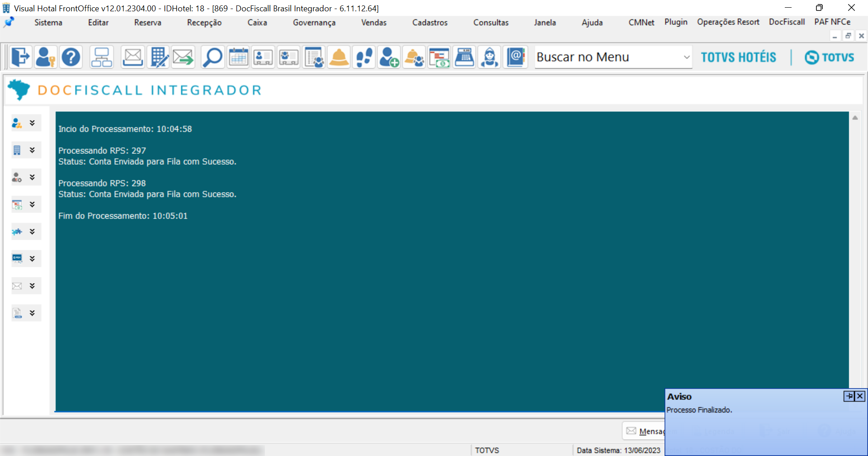Open the bell with people icon
Screen dimensions: 868x456
coord(414,57)
